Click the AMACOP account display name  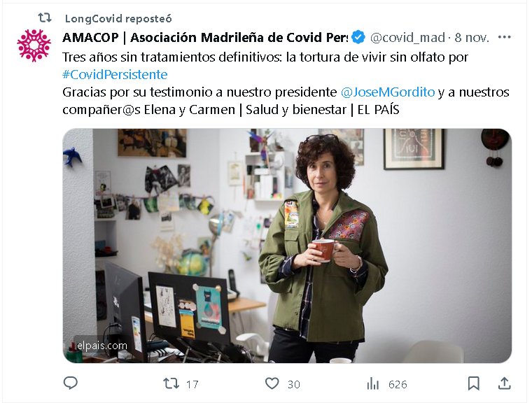coord(205,37)
